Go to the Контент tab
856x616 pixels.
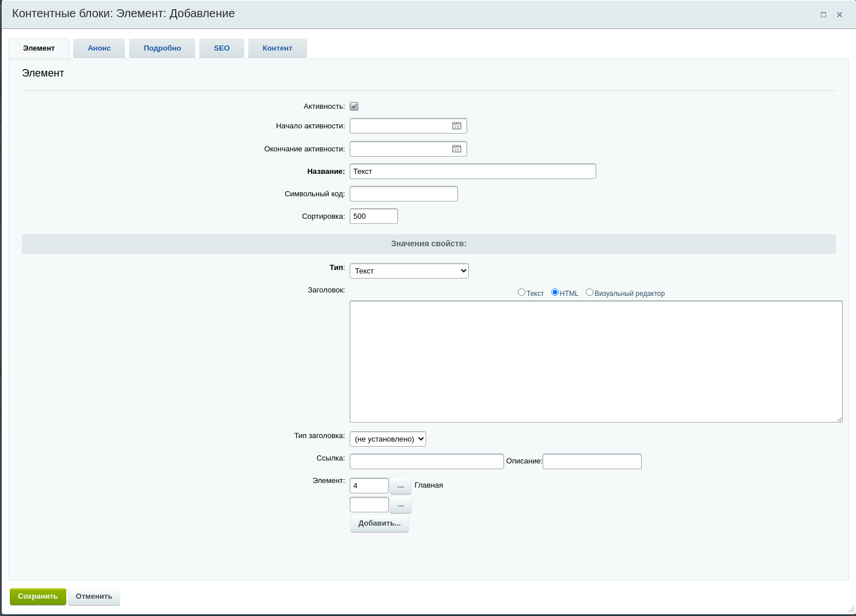(x=277, y=48)
